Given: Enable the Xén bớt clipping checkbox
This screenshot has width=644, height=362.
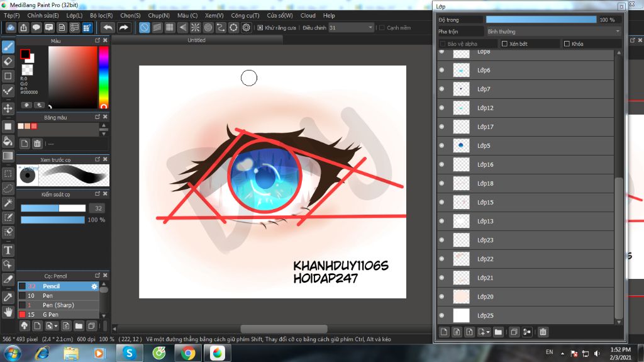Looking at the screenshot, I should (x=505, y=43).
